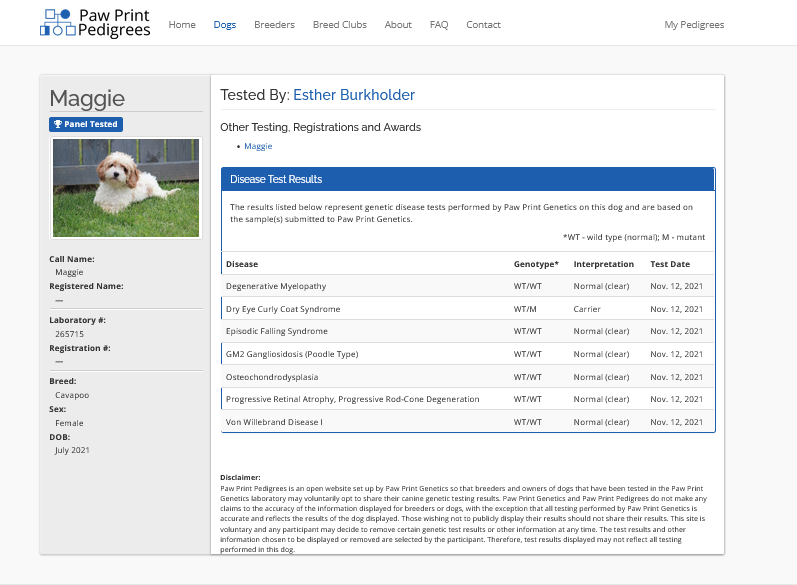Open the FAQ page
Screen dimensions: 797x585
coord(439,25)
